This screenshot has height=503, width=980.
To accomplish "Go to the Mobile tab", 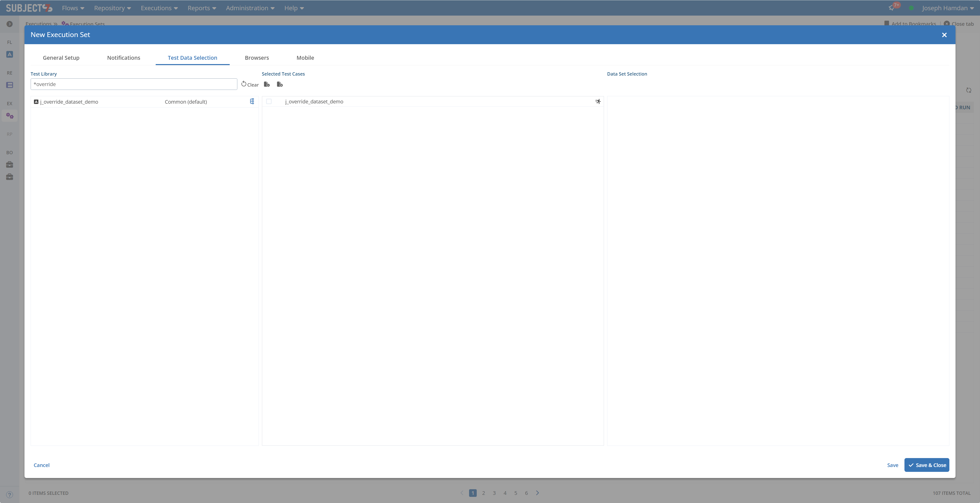I will point(305,58).
